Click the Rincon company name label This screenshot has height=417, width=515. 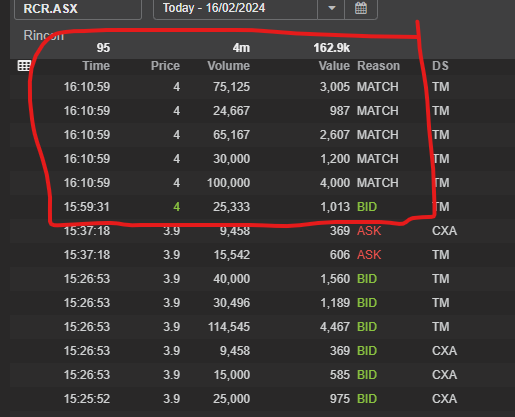(43, 35)
